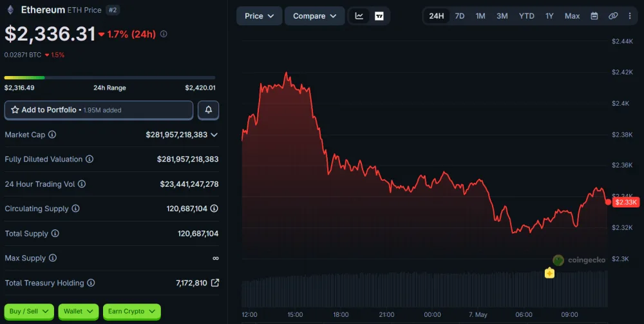Click the yellow sparkle marker on chart
Screen dimensions: 644x324
tap(549, 273)
